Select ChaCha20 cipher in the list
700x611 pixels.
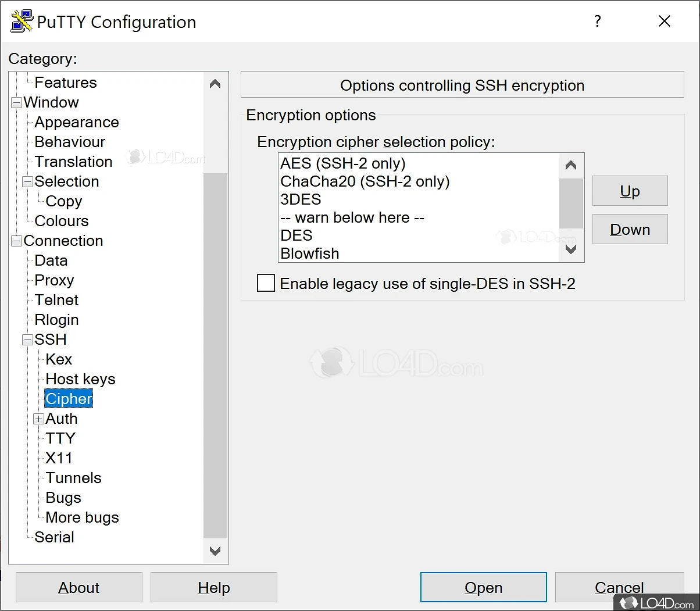[365, 181]
